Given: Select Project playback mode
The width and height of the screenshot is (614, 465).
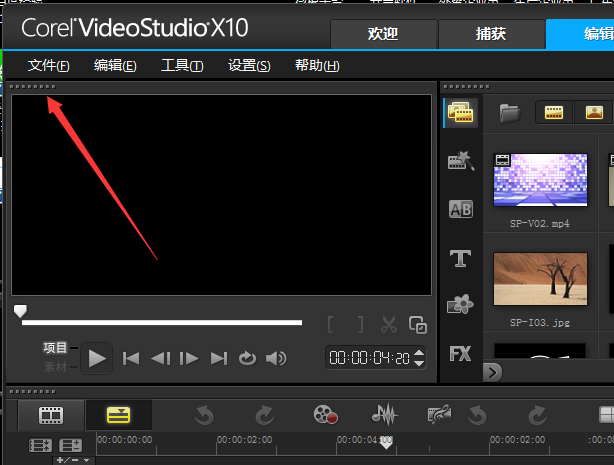Looking at the screenshot, I should pos(55,348).
